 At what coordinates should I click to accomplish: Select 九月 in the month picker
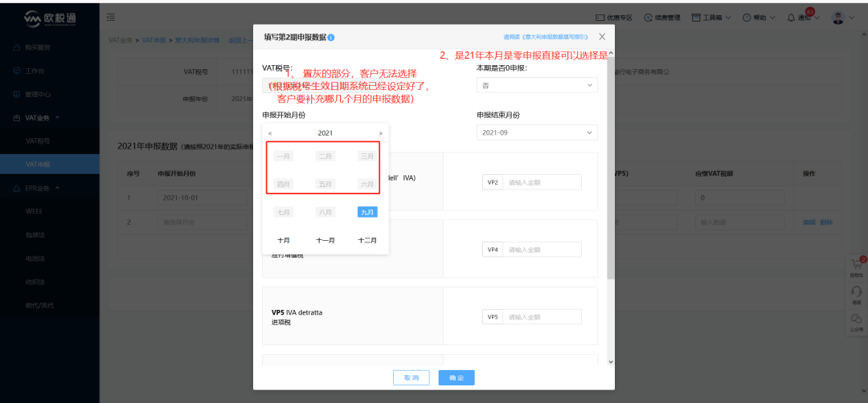pyautogui.click(x=367, y=212)
